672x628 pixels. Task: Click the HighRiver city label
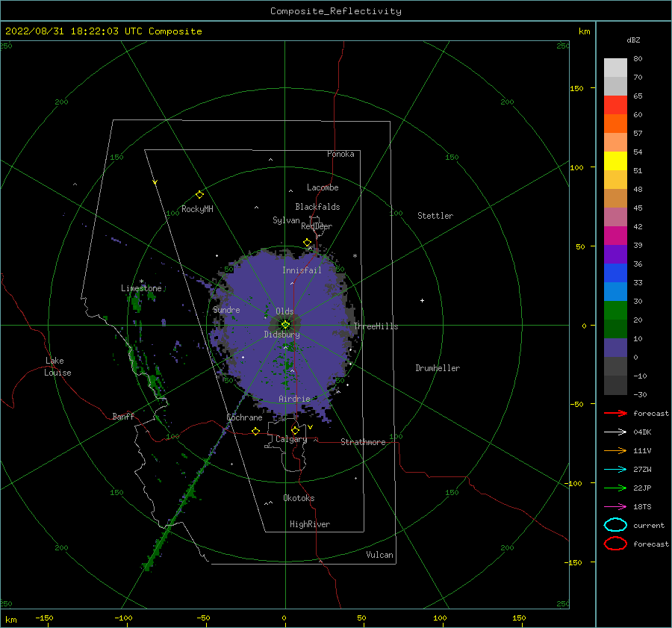click(310, 524)
